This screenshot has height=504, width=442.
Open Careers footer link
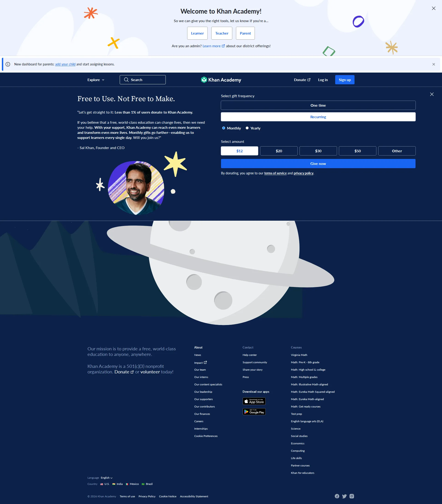click(199, 421)
